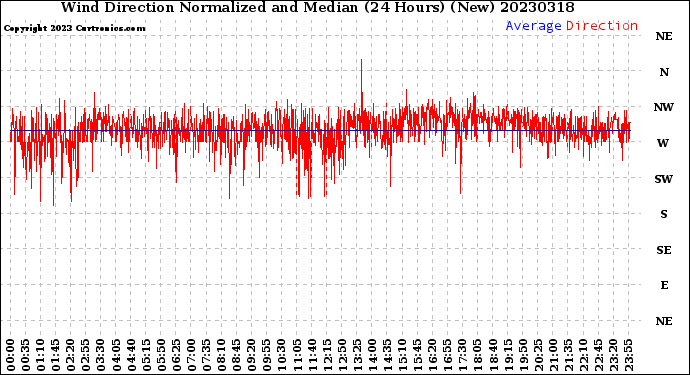This screenshot has width=690, height=375.
Task: Click the 03:30 time label
Action: (x=101, y=355)
